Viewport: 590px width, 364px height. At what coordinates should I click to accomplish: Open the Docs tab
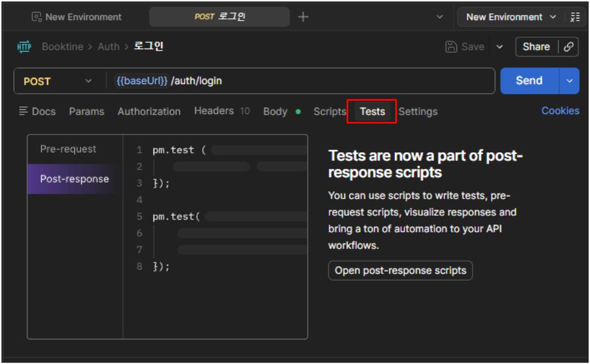tap(37, 111)
